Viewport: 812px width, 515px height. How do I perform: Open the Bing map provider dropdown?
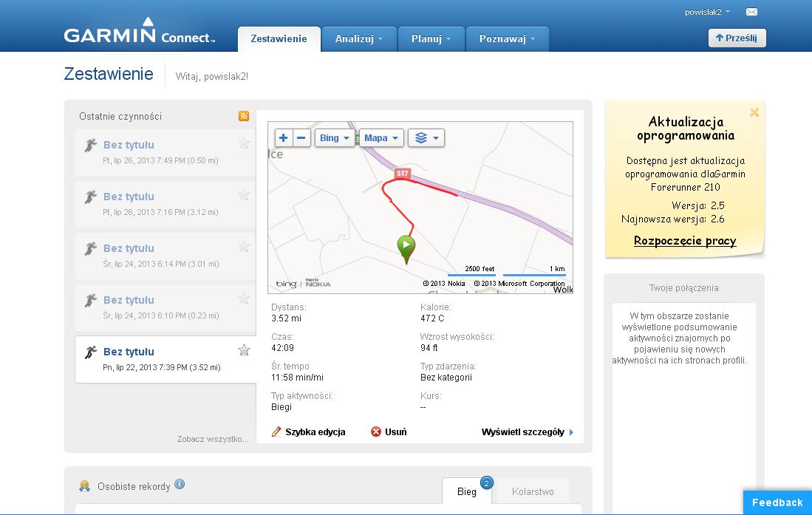(335, 138)
